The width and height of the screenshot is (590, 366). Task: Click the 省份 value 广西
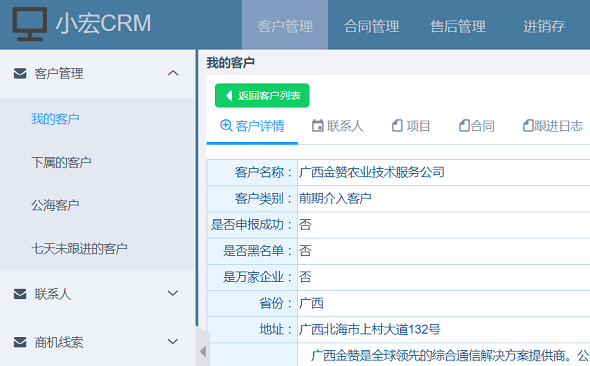tap(311, 303)
